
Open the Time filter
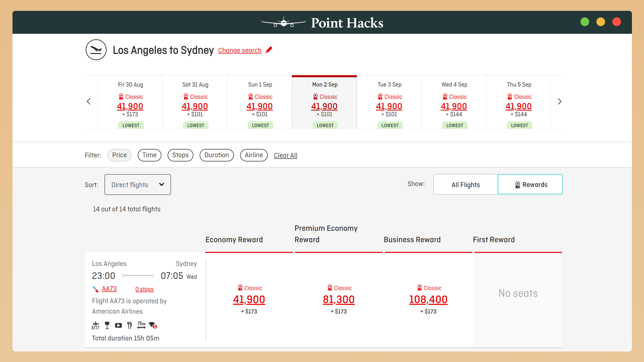click(149, 155)
